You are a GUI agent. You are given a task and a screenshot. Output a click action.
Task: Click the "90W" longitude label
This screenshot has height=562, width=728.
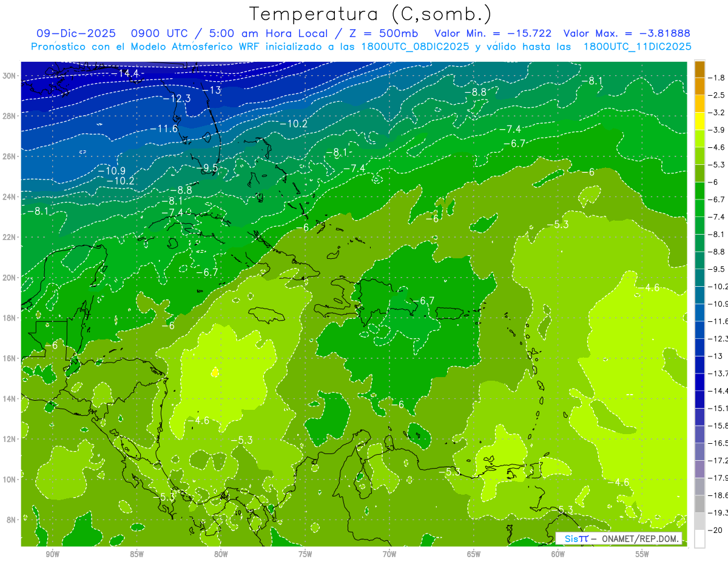click(x=52, y=554)
